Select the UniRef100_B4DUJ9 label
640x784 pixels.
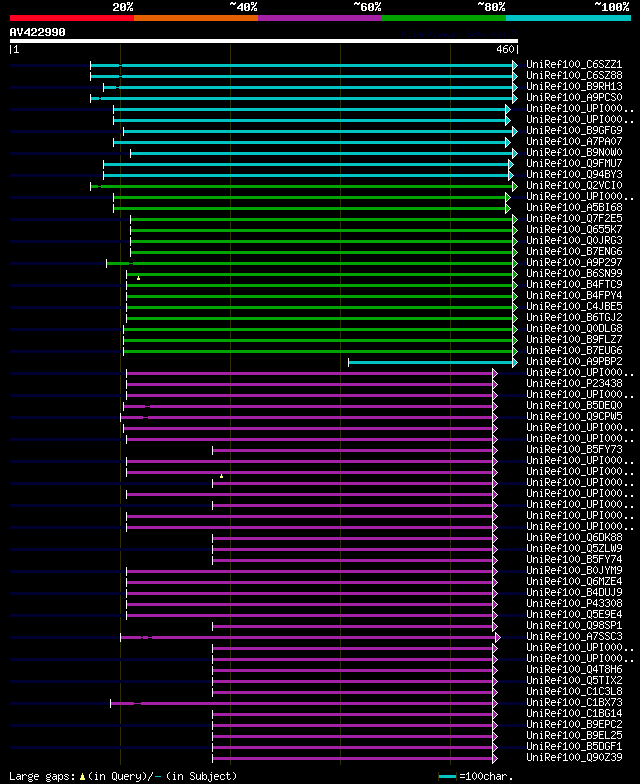(x=574, y=592)
